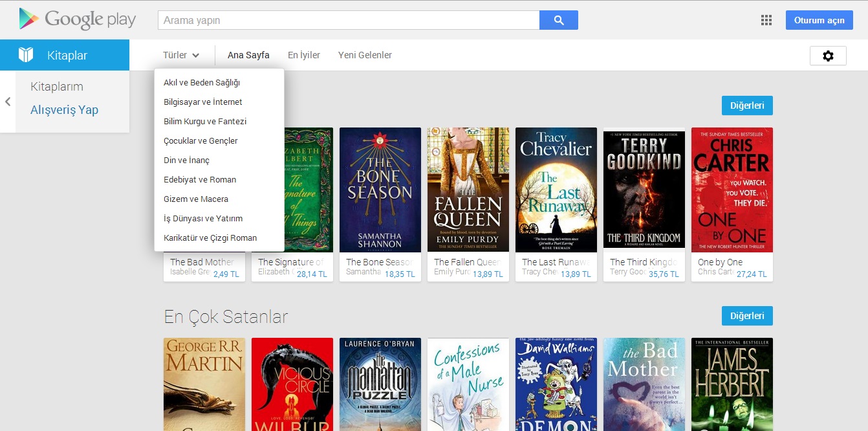
Task: Click the 28,14 TL price
Action: pos(312,274)
